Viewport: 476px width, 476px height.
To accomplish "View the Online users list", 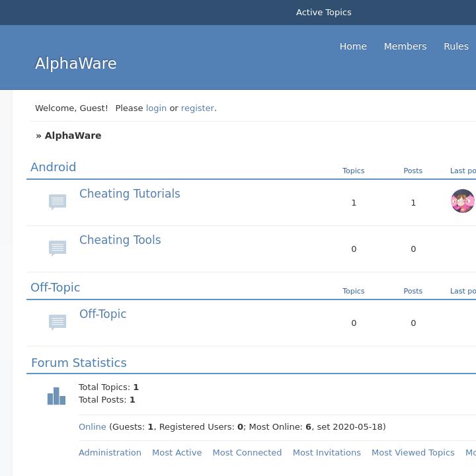I will pyautogui.click(x=92, y=427).
